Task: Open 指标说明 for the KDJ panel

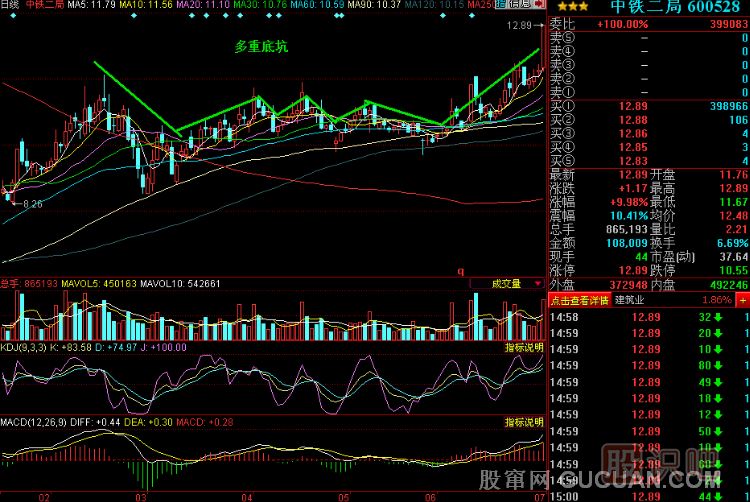Action: 523,346
